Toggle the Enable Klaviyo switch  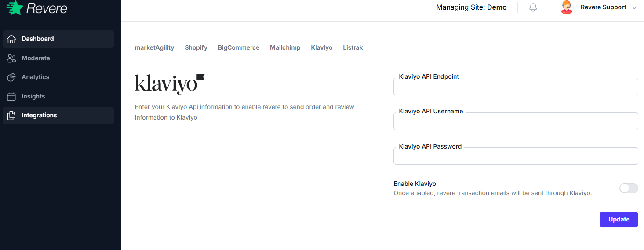[629, 188]
